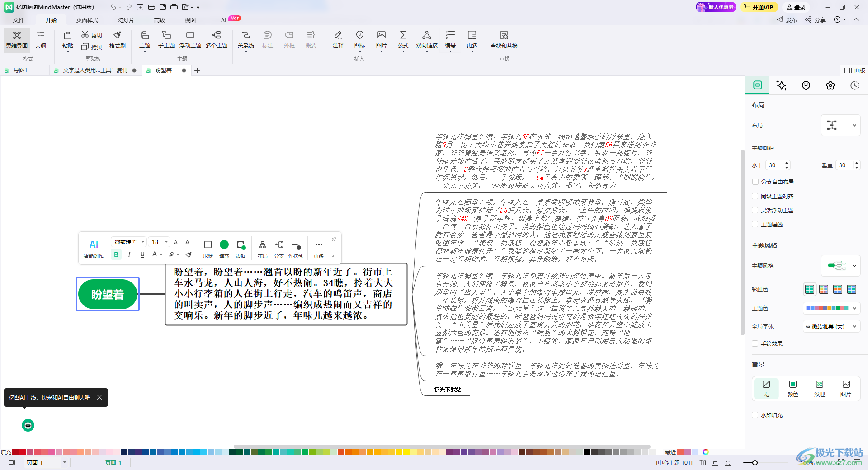Toggle the 面板 panel button
Viewport: 868px width, 470px height.
tap(855, 70)
